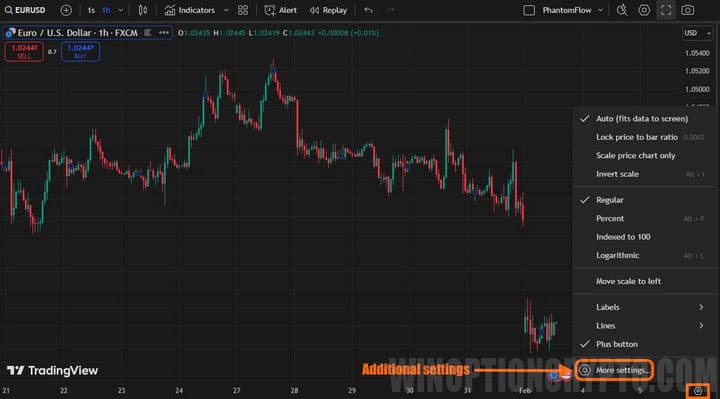
Task: Click the 24 date axis label
Action: pos(179,391)
